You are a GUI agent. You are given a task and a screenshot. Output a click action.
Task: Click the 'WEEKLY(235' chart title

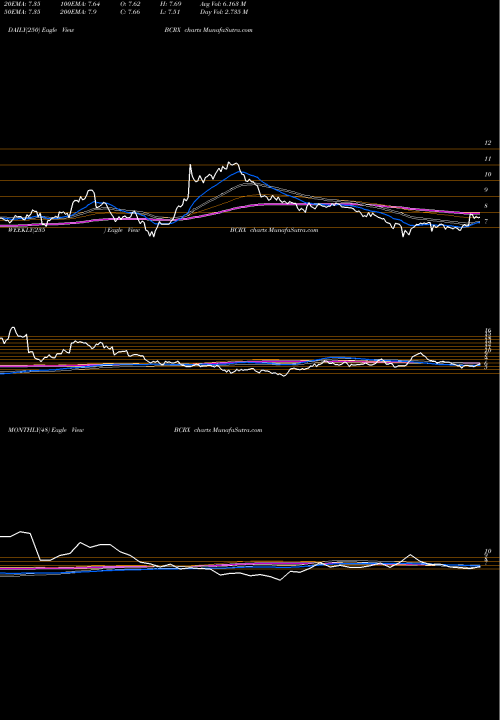pos(27,230)
